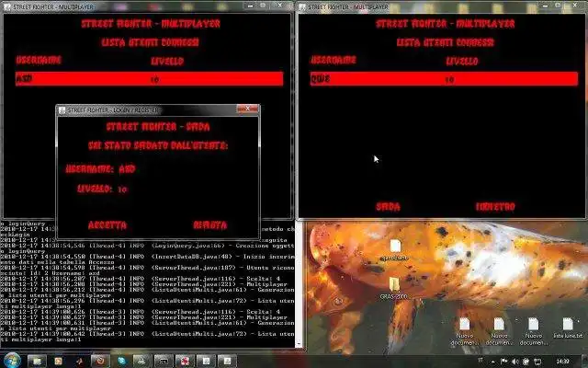Click the round orange taskbar icon

point(100,362)
